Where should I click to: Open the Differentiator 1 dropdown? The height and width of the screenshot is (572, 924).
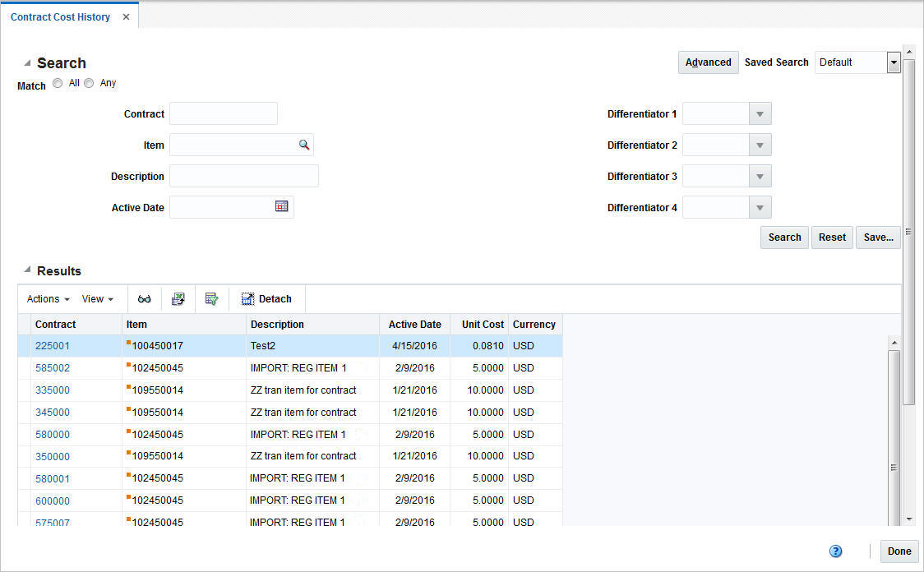click(x=760, y=113)
